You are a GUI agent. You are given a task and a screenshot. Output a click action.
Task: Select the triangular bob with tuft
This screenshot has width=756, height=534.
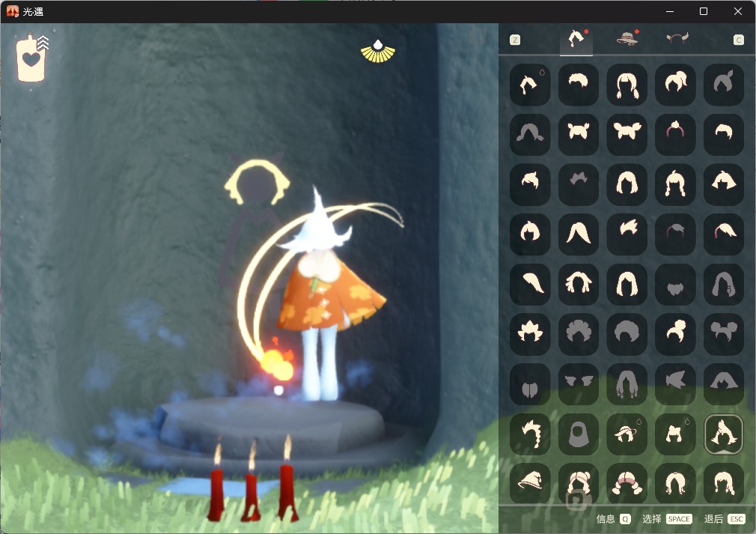(724, 184)
